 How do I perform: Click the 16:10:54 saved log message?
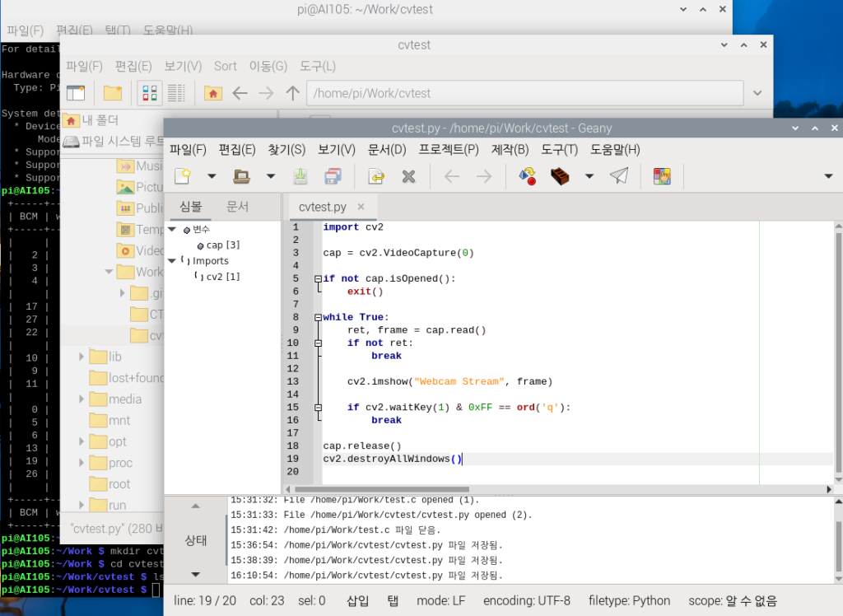(366, 576)
